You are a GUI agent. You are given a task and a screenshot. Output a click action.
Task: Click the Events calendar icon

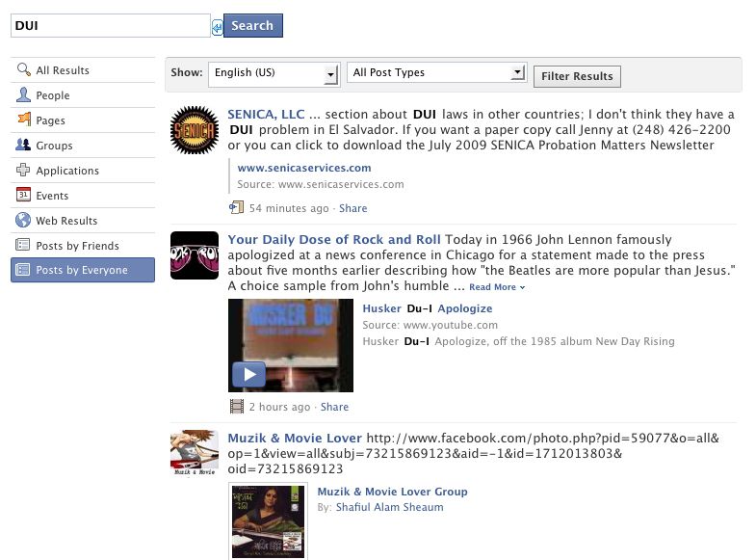click(x=23, y=195)
